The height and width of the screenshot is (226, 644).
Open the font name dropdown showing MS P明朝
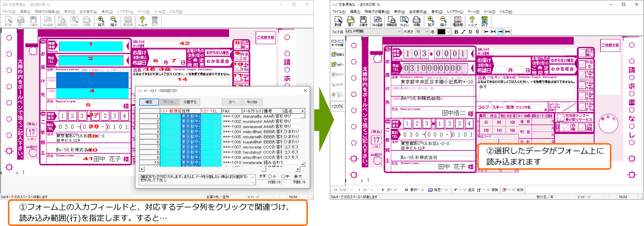click(x=399, y=32)
